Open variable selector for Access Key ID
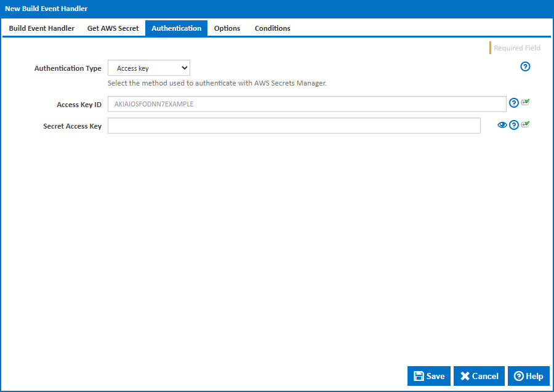Screen dimensions: 554x392 (x=525, y=102)
